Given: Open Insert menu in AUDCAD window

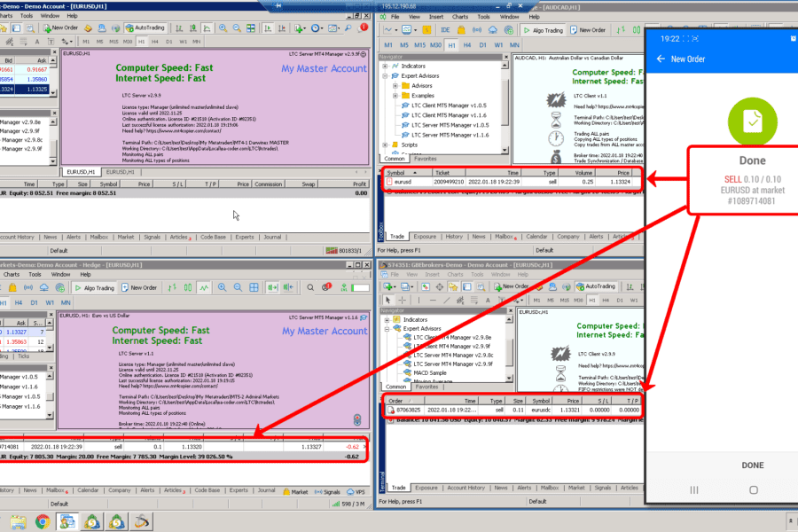Looking at the screenshot, I should [x=436, y=17].
